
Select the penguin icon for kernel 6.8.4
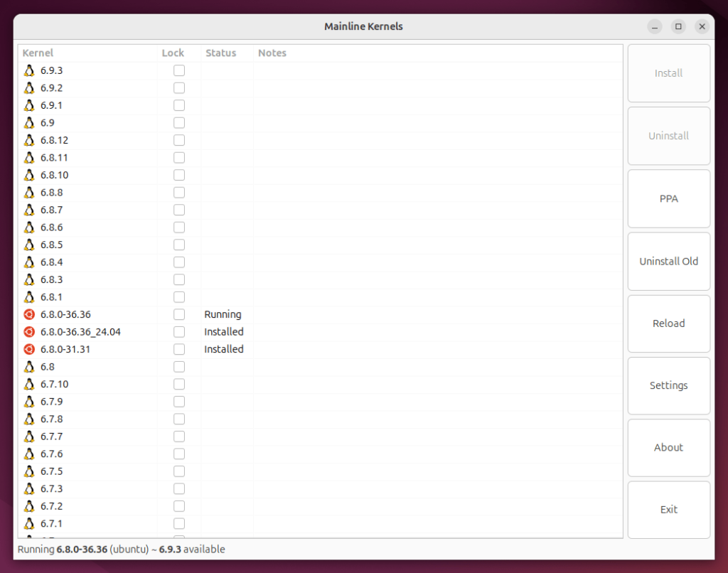[29, 262]
